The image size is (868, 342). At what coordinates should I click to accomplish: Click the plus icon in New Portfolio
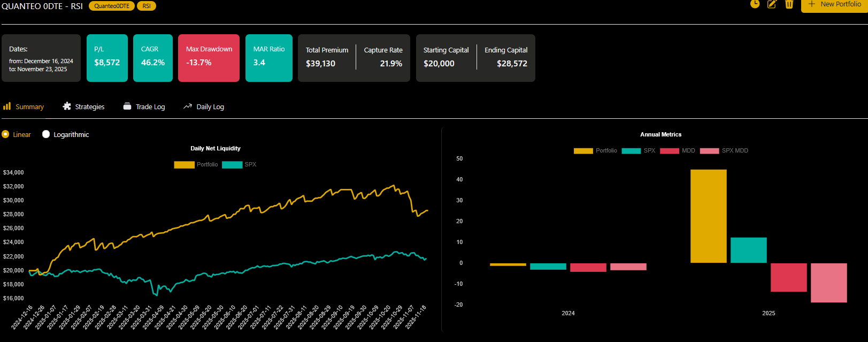(811, 4)
